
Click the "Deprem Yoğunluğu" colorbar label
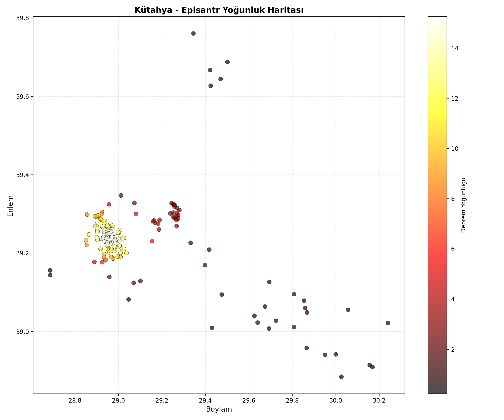463,205
